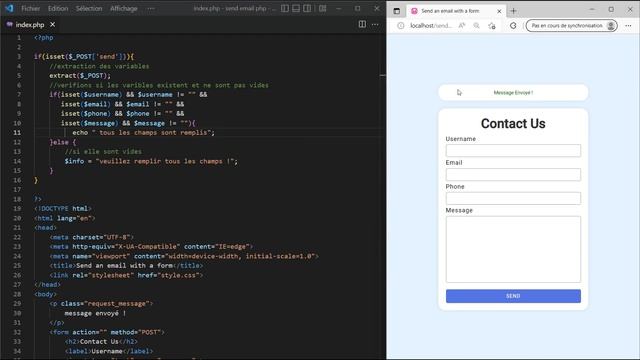640x360 pixels.
Task: Add page to favorites icon
Action: coord(492,26)
